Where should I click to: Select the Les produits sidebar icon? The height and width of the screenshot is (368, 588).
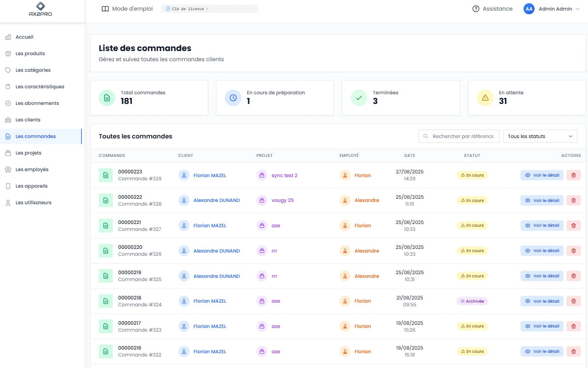click(7, 53)
